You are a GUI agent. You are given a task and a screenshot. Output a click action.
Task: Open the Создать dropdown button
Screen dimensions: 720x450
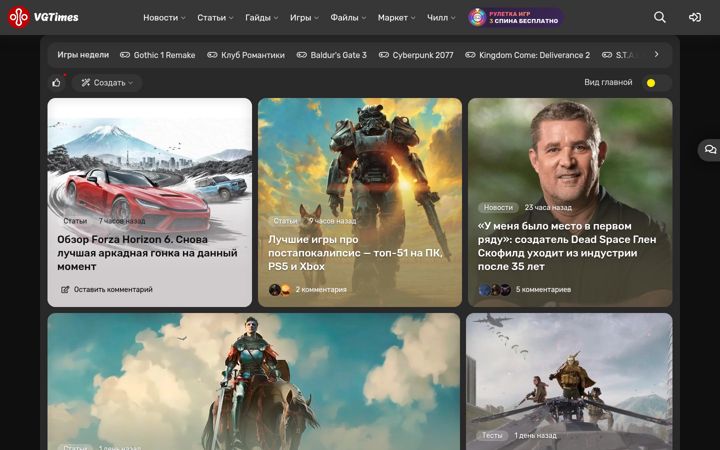[107, 83]
